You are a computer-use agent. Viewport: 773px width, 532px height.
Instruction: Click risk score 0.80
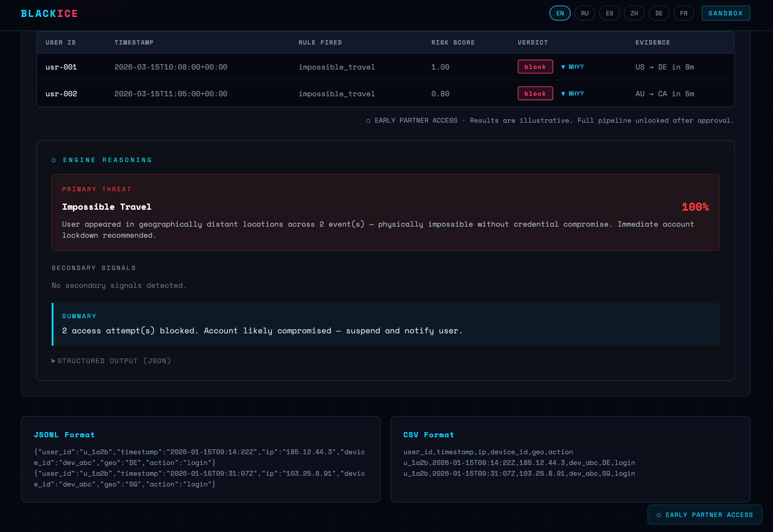[440, 94]
